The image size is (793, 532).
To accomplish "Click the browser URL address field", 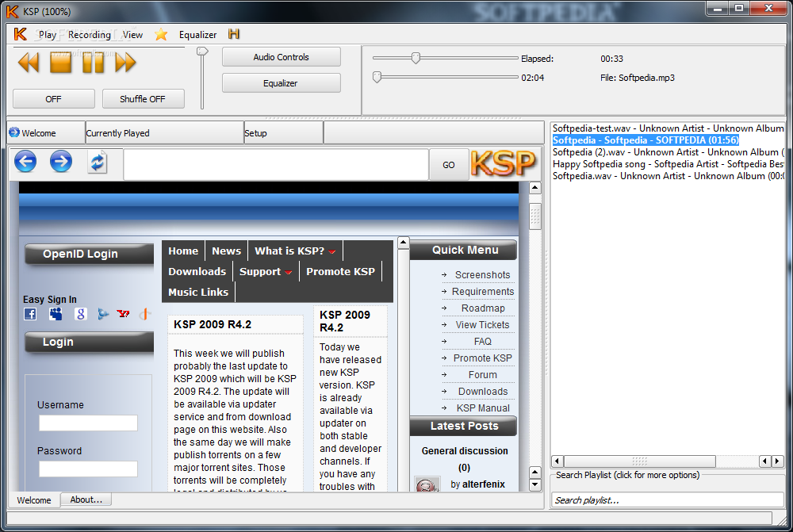I will (x=276, y=164).
